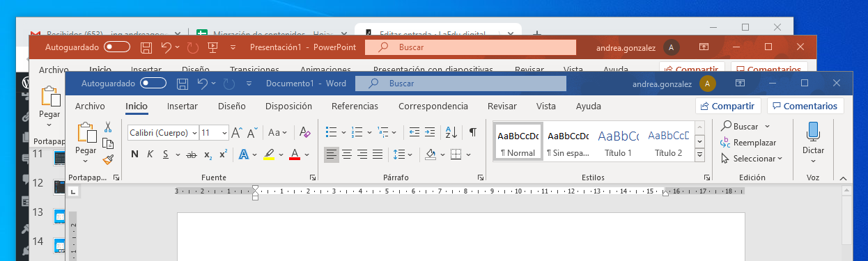Viewport: 868px width, 261px height.
Task: Open the Referencias tab
Action: (355, 106)
